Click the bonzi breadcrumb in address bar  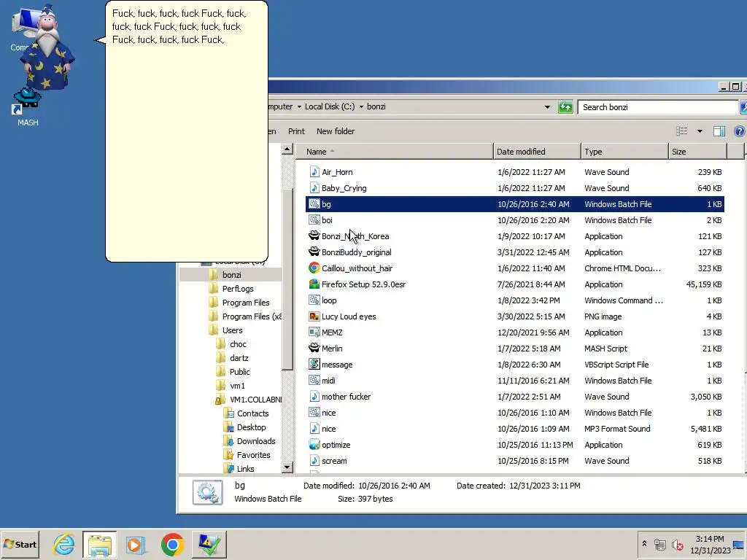point(376,106)
